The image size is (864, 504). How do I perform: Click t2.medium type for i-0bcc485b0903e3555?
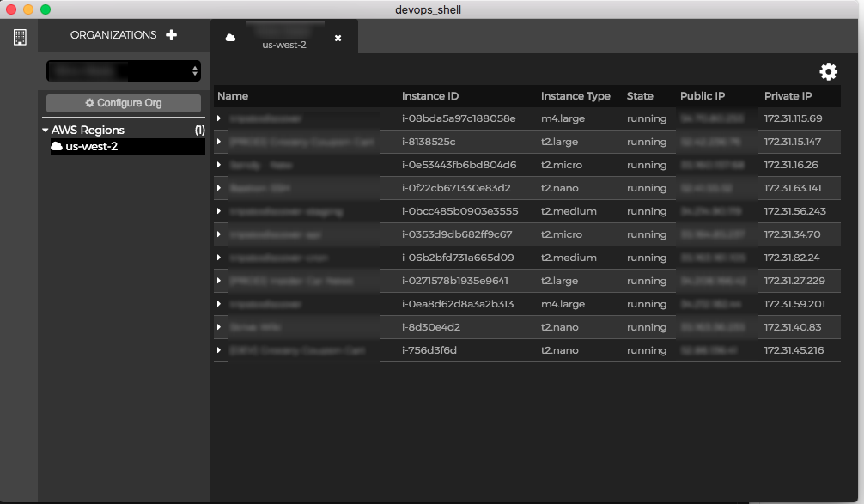pyautogui.click(x=568, y=211)
